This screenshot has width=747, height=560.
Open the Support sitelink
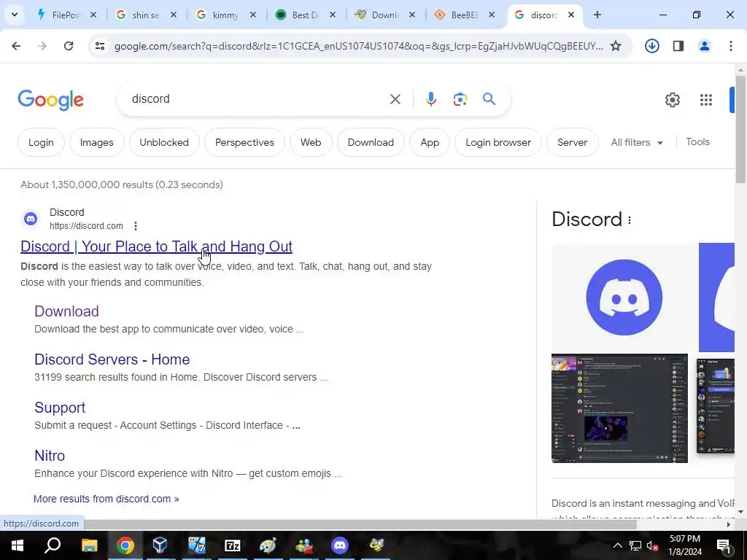coord(60,408)
